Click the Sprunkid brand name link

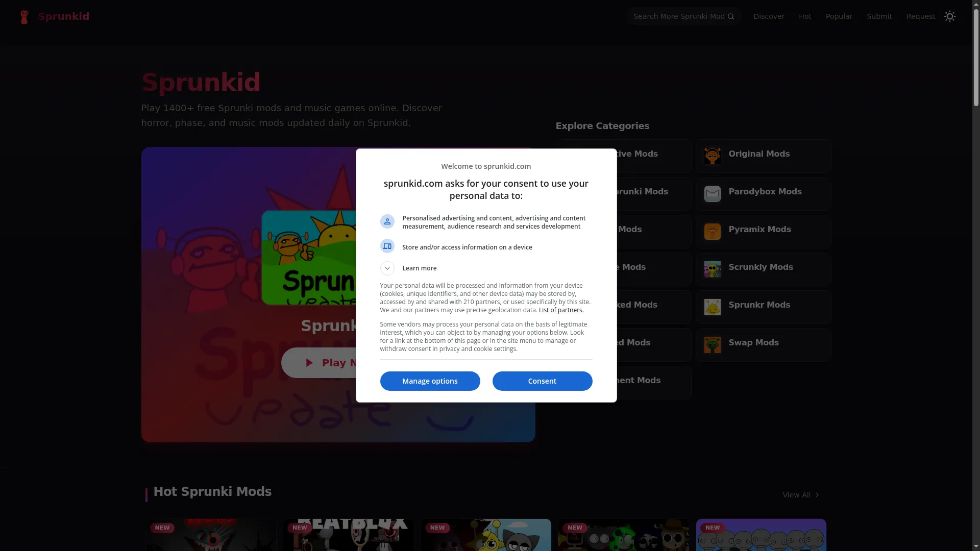tap(63, 16)
